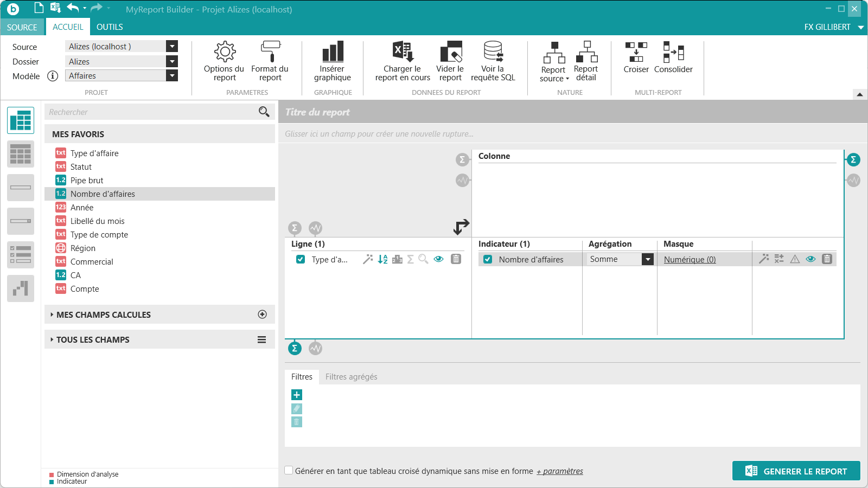Screen dimensions: 868x488
Task: Open Options du report settings
Action: tap(224, 61)
